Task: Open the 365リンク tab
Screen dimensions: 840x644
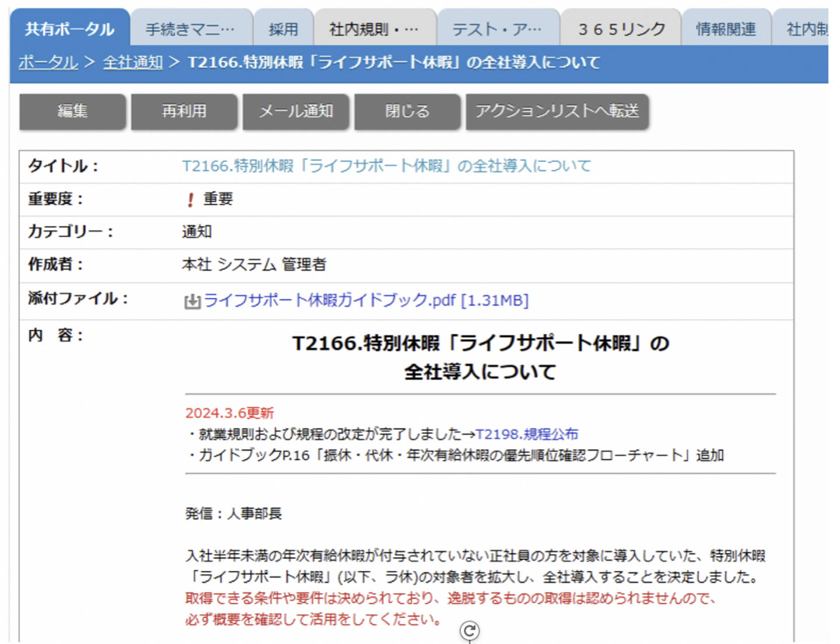Action: [x=621, y=29]
